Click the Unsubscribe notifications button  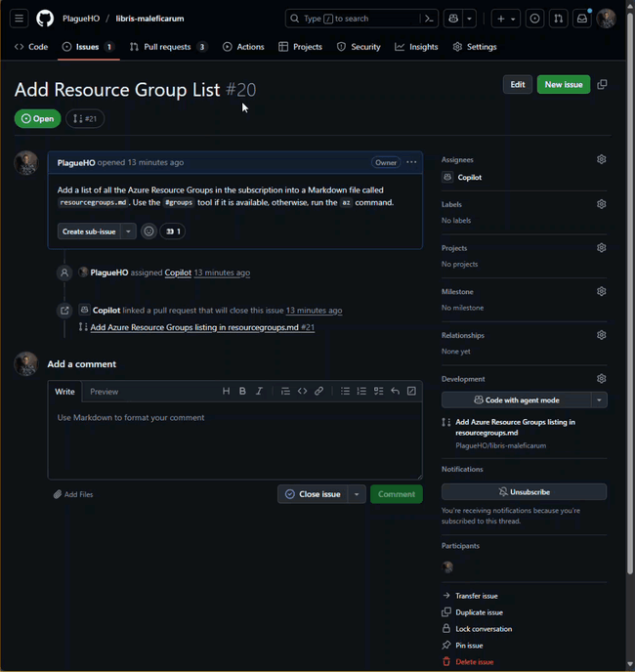[x=524, y=492]
